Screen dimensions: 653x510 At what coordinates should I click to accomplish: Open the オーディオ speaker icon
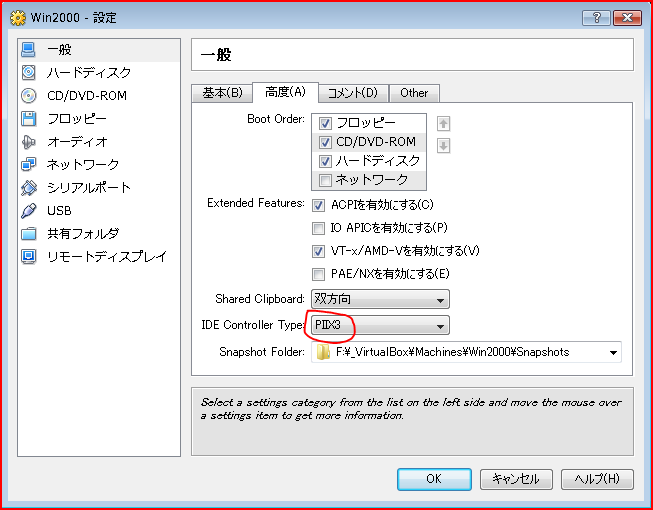point(28,142)
